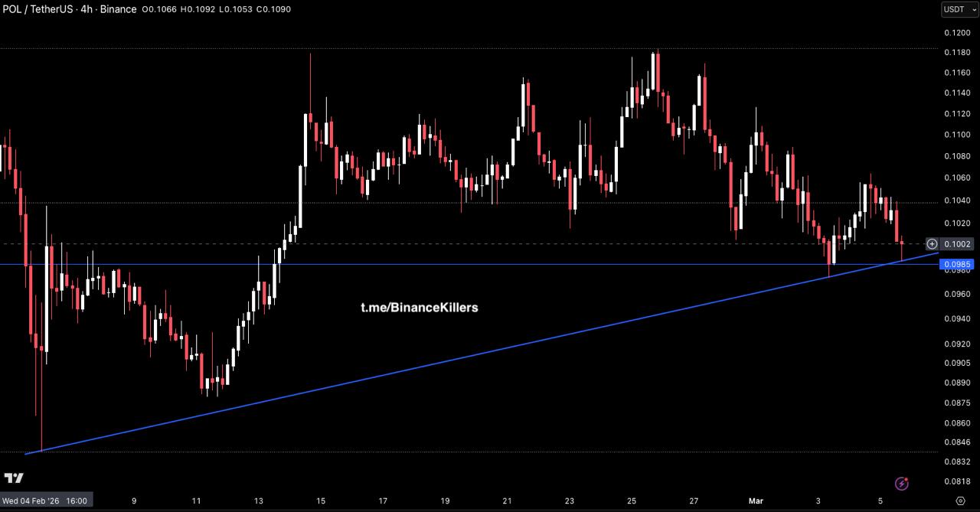Screen dimensions: 980x512
Task: Click the 4h interval in chart title
Action: 87,9
